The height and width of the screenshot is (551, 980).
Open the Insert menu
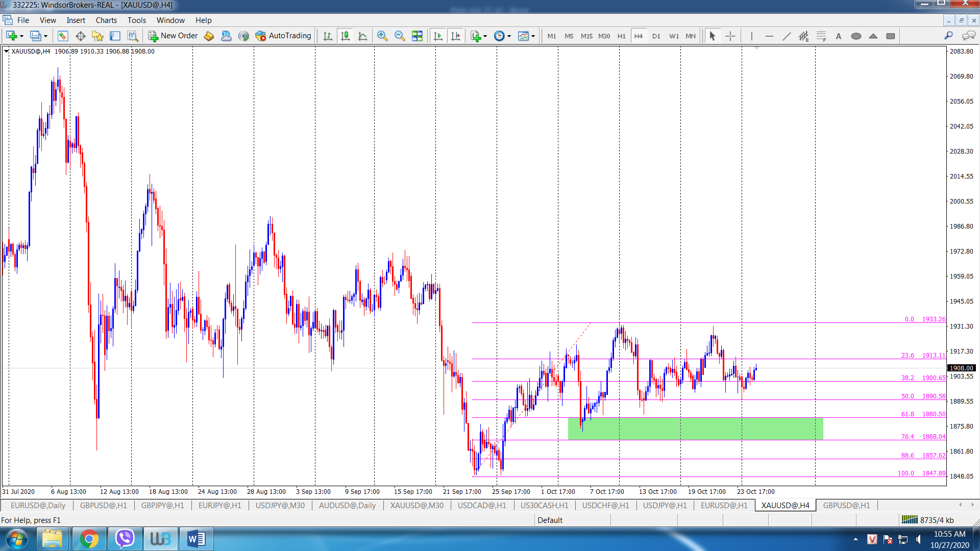point(76,20)
